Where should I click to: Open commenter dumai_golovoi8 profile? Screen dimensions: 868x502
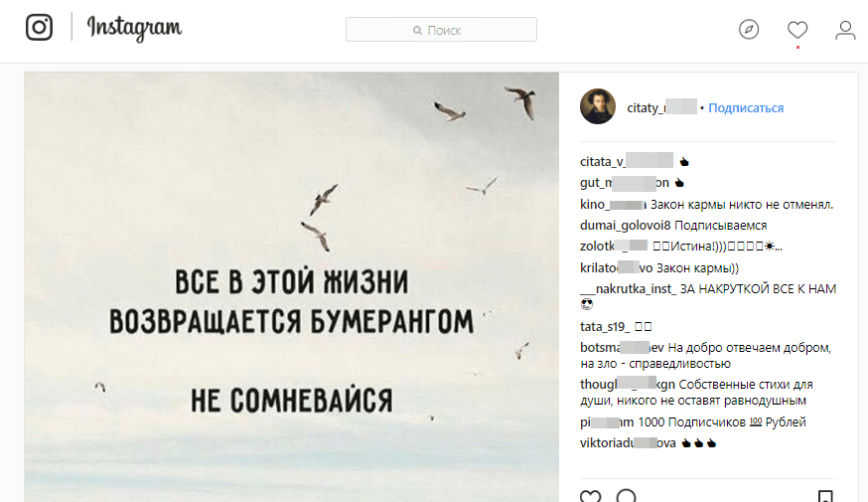(x=625, y=226)
